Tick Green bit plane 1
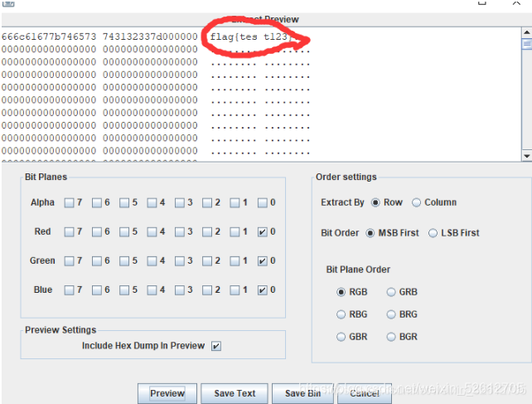 (x=235, y=261)
